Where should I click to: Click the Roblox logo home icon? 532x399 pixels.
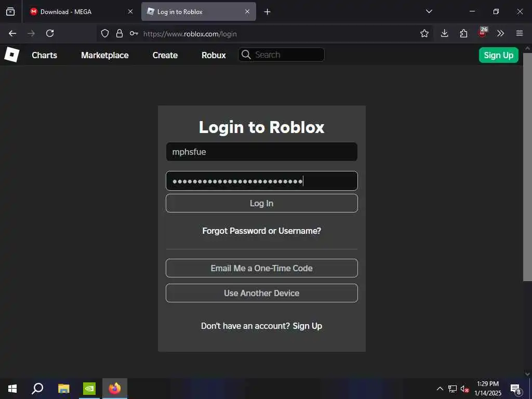pyautogui.click(x=11, y=55)
